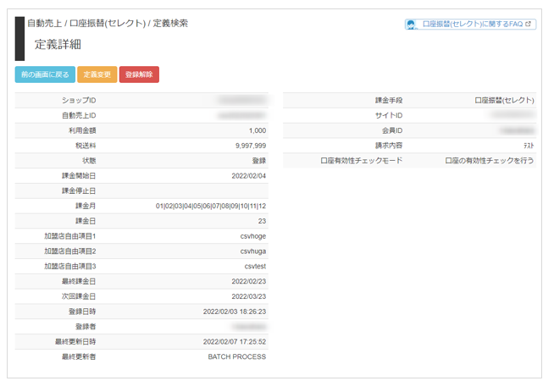Click the 状態 value 登録
Viewport: 554px width, 392px height.
(x=259, y=161)
